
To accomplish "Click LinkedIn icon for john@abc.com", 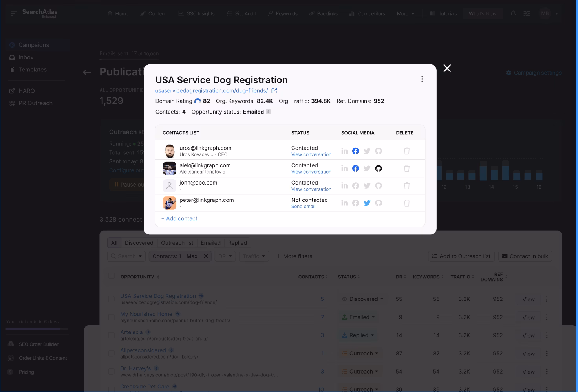I will pos(344,186).
